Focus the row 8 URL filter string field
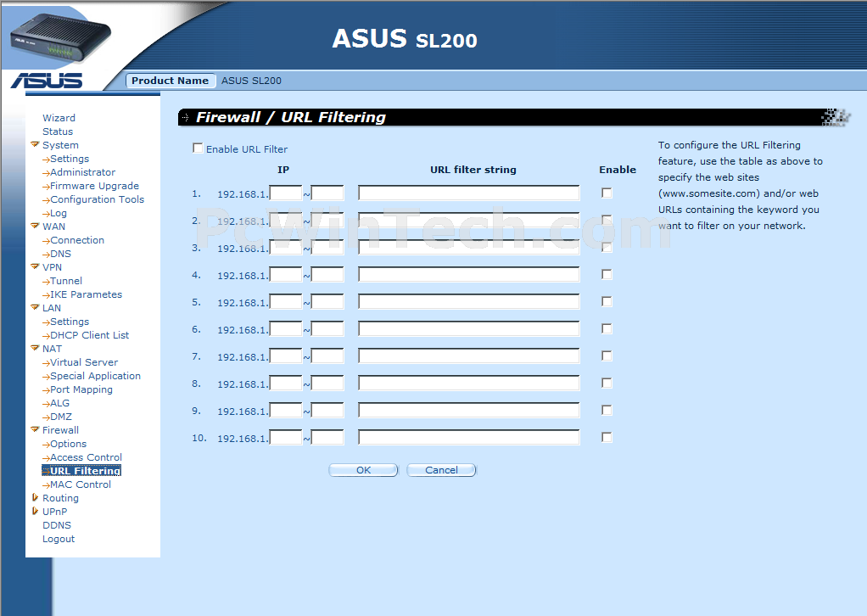 [x=469, y=383]
